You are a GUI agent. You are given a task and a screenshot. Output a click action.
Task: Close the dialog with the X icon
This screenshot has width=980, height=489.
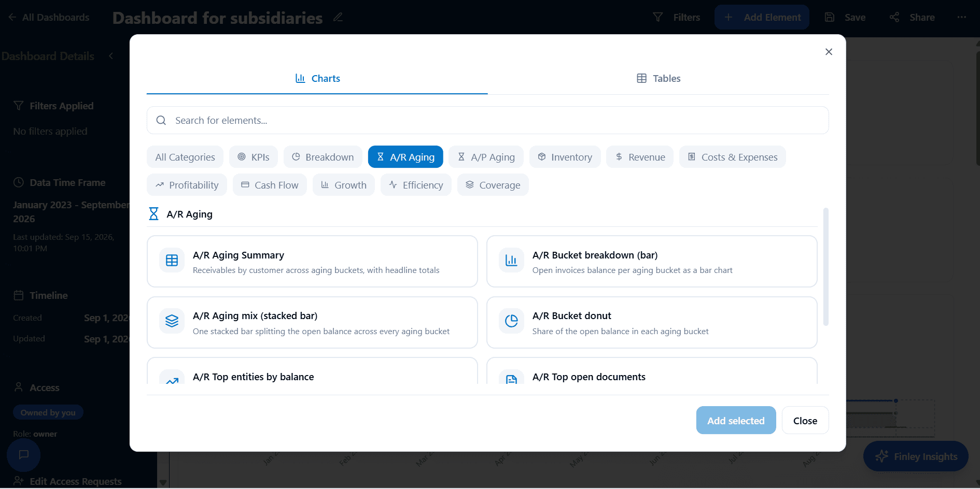tap(829, 52)
